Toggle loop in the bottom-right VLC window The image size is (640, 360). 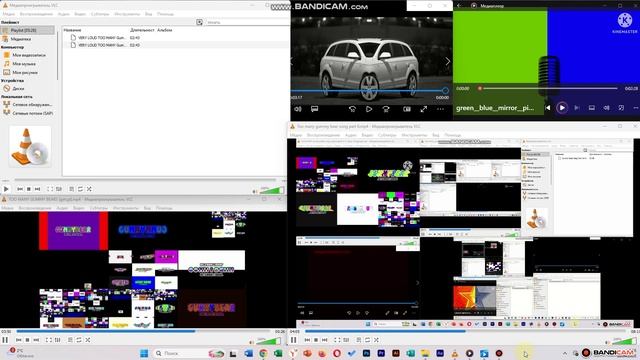click(x=367, y=340)
